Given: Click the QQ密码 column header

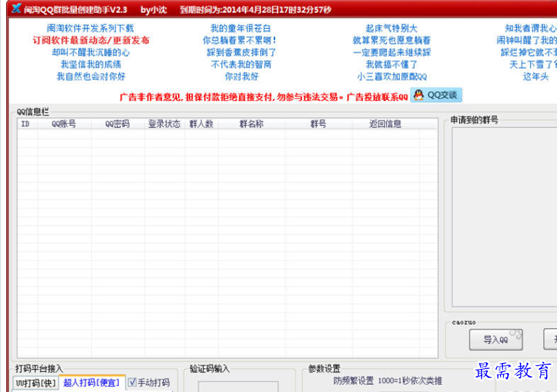Looking at the screenshot, I should 117,124.
